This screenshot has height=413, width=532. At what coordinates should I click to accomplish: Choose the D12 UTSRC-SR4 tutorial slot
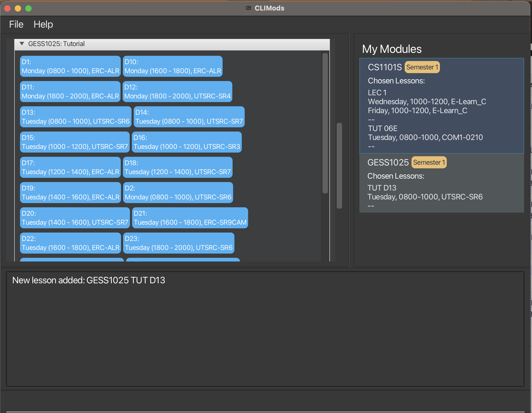177,92
